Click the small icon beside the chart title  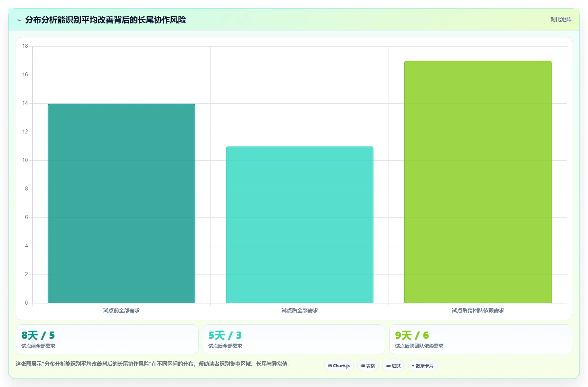click(19, 20)
